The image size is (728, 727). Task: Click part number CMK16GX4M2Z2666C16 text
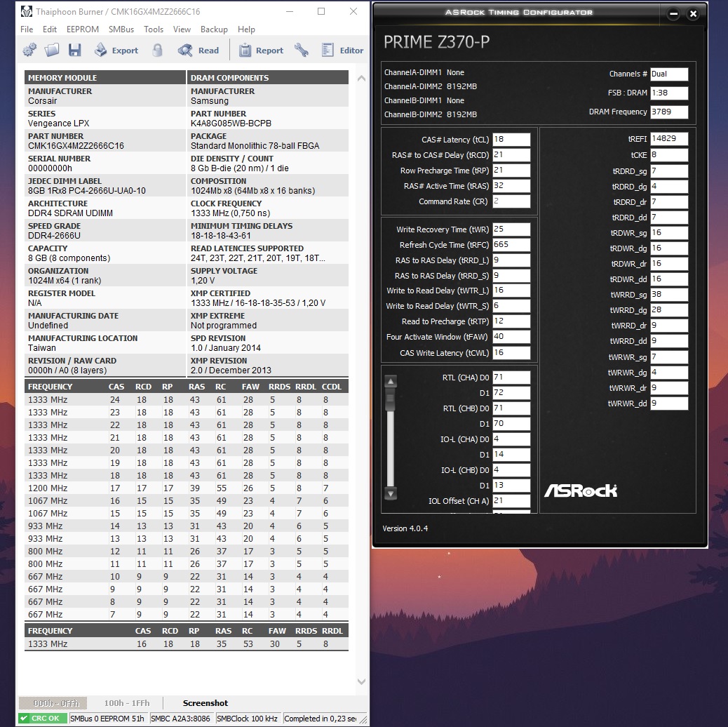point(76,146)
